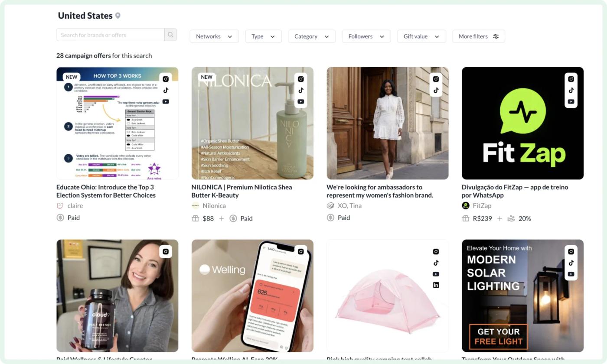Click gift icon beside $88 value
The height and width of the screenshot is (364, 607).
click(x=196, y=218)
